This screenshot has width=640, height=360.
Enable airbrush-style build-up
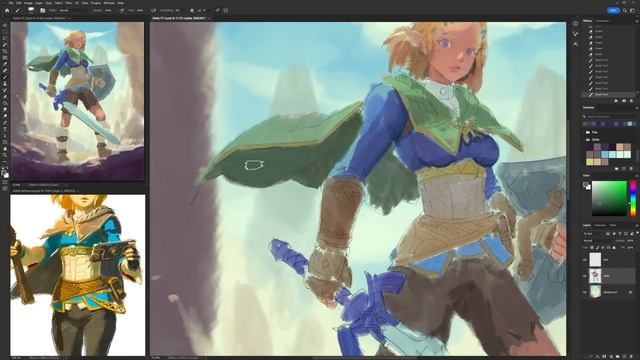coord(153,10)
